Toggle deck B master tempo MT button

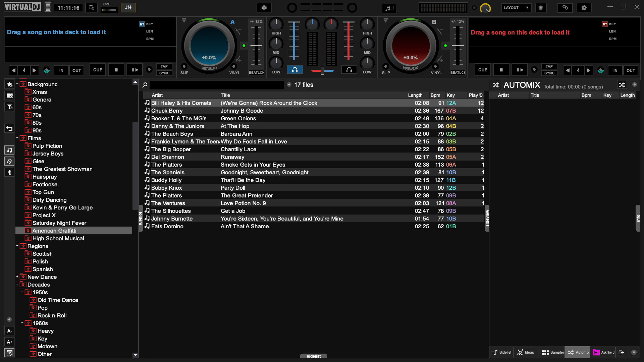(604, 24)
